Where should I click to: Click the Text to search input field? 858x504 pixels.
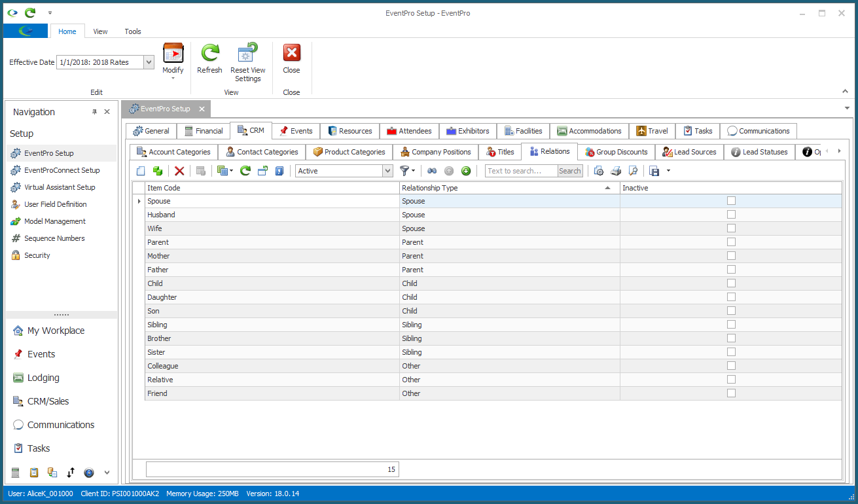pos(521,171)
